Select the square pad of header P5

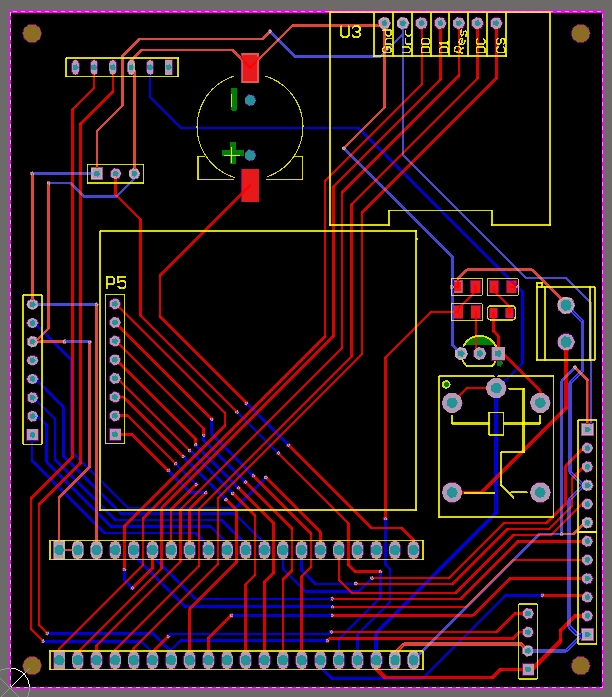(115, 434)
